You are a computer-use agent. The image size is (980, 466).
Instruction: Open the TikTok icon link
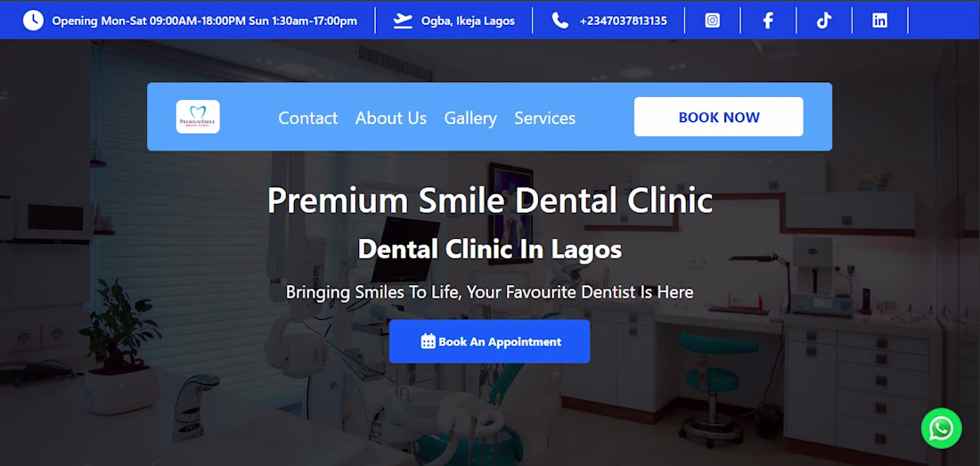824,20
